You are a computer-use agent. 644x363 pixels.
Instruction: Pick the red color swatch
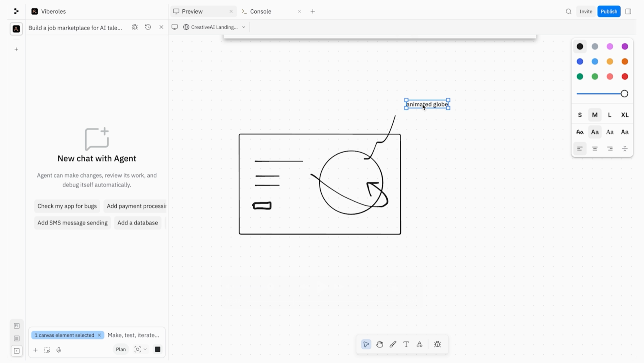(x=625, y=77)
